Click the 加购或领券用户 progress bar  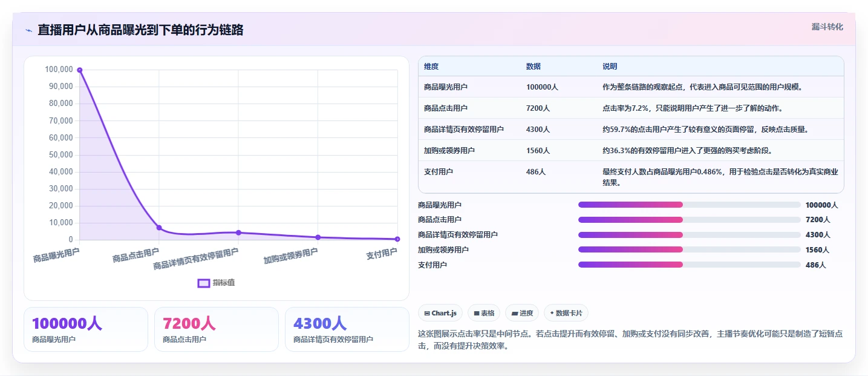pyautogui.click(x=690, y=249)
